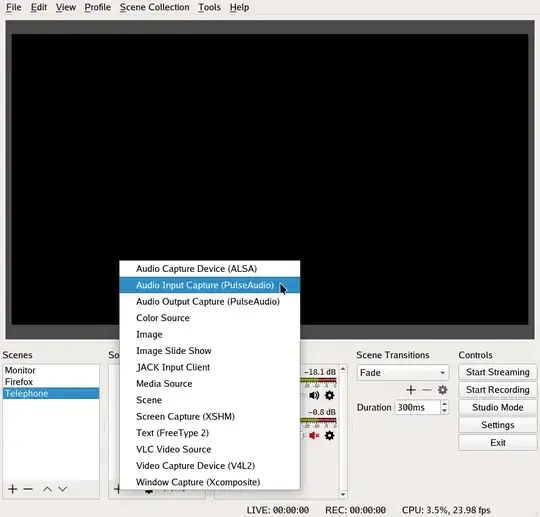Click the 300ms duration field
Screen dimensions: 540x517
pyautogui.click(x=417, y=407)
